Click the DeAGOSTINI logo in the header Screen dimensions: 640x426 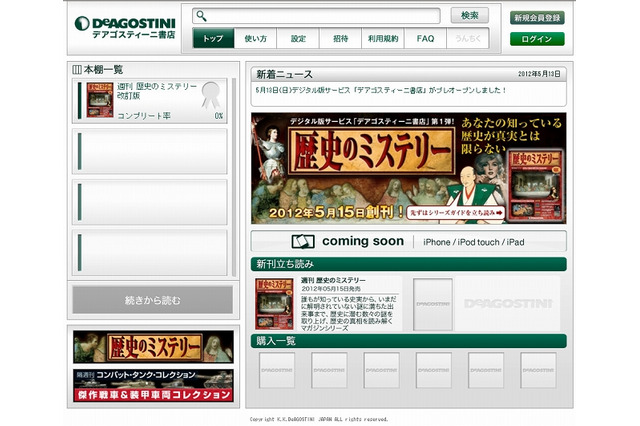[x=125, y=28]
